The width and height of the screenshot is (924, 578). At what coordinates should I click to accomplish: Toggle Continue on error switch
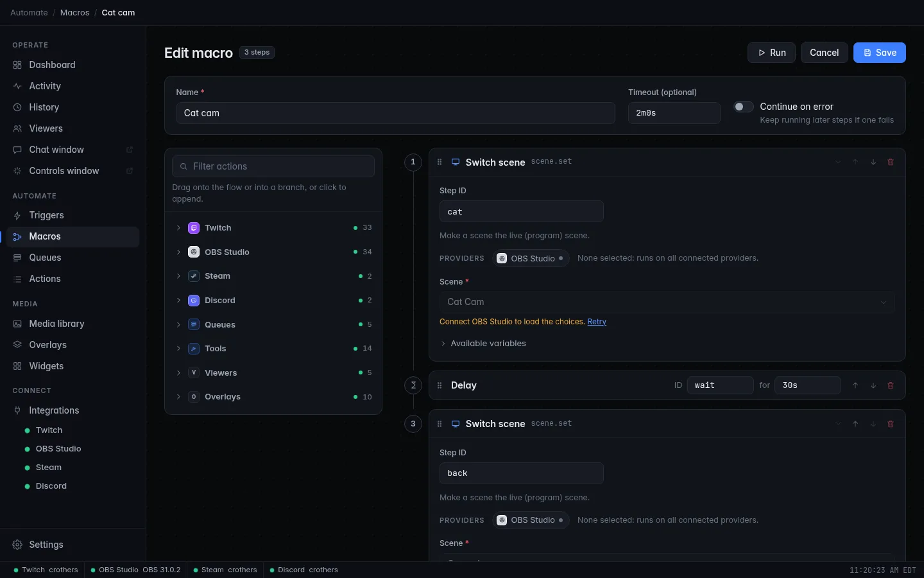pos(744,107)
